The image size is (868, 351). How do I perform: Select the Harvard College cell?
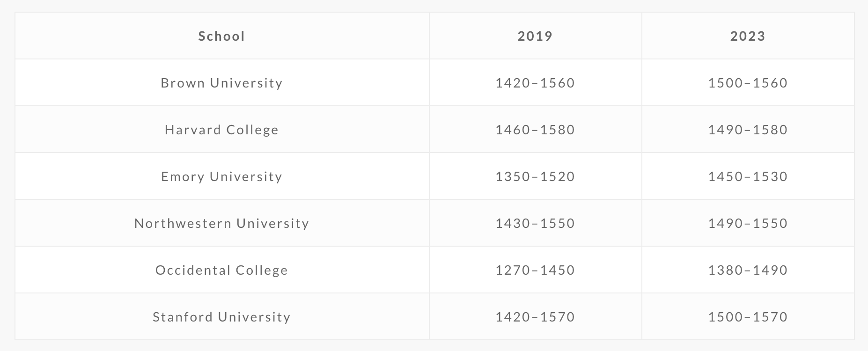pyautogui.click(x=221, y=130)
